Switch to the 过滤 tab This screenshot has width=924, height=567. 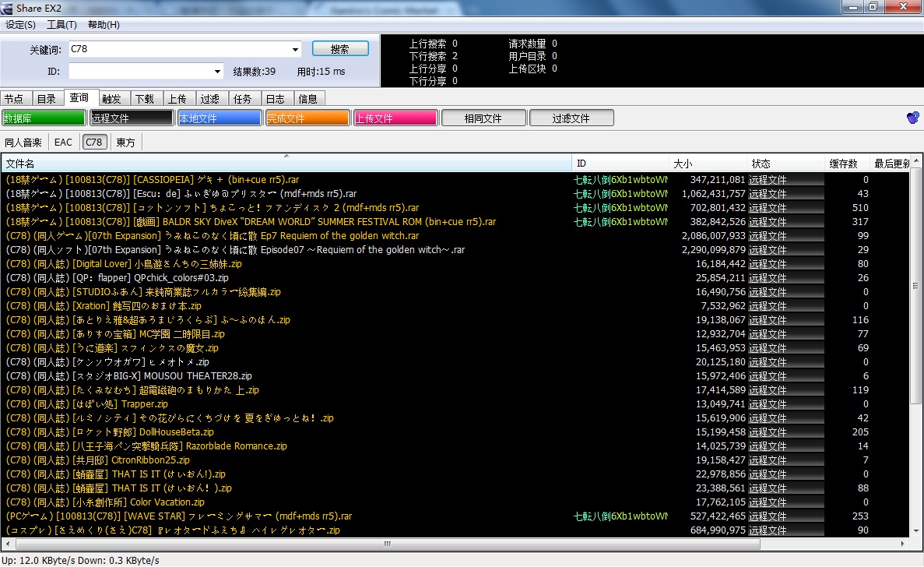209,98
